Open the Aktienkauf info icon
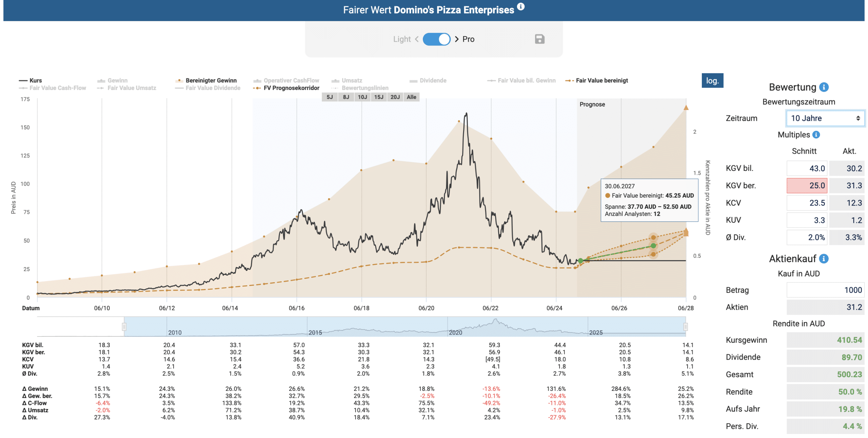 (824, 259)
